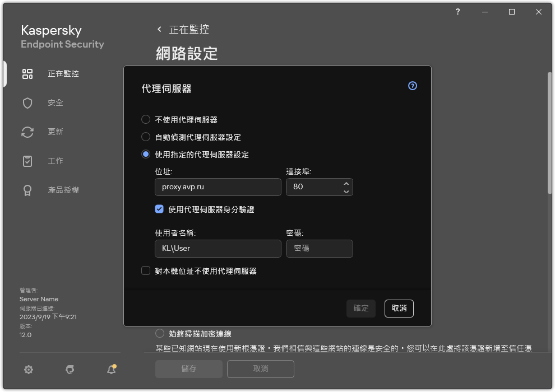Click the 位址 field showing proxy.avp.ru
The width and height of the screenshot is (555, 392).
218,187
